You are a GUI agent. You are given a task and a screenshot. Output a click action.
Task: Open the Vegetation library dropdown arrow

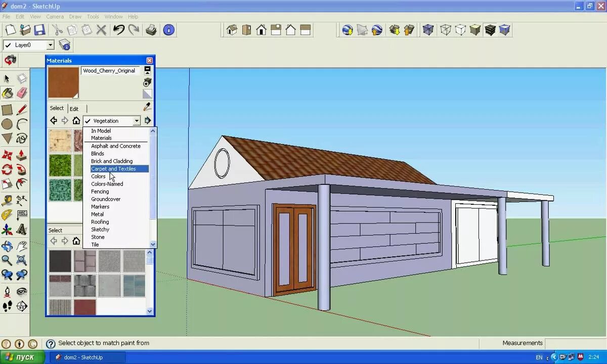(137, 121)
